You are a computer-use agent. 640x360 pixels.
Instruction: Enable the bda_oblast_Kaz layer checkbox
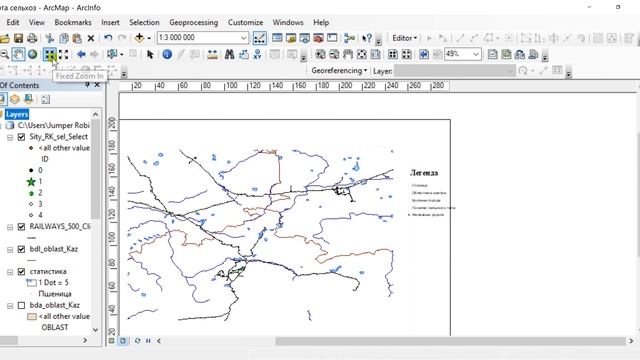point(22,305)
